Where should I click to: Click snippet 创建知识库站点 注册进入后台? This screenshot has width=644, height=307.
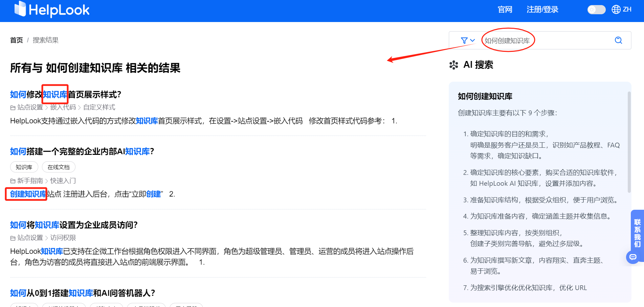92,194
